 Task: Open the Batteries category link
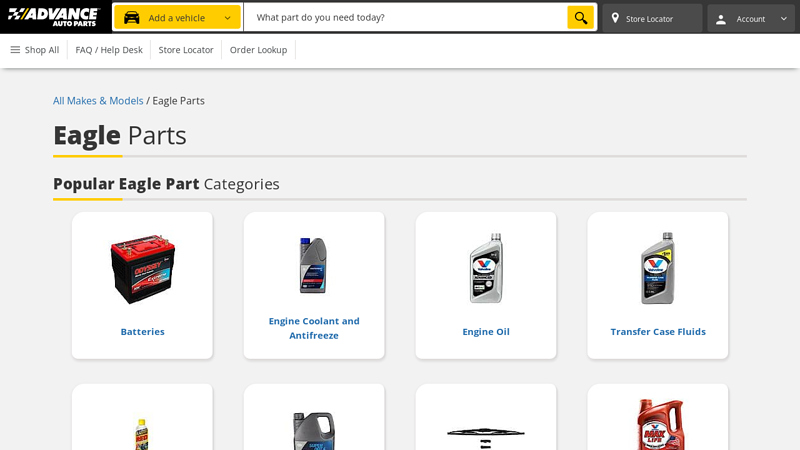pyautogui.click(x=142, y=332)
